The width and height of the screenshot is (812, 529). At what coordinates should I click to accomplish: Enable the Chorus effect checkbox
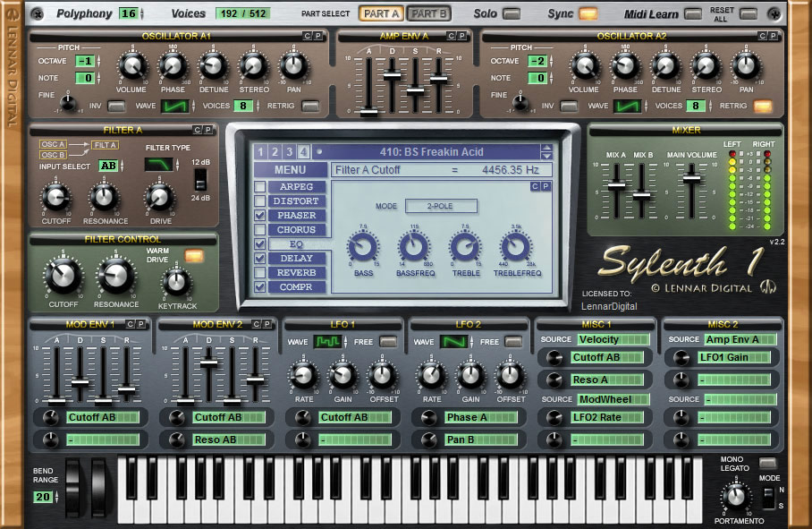point(260,229)
